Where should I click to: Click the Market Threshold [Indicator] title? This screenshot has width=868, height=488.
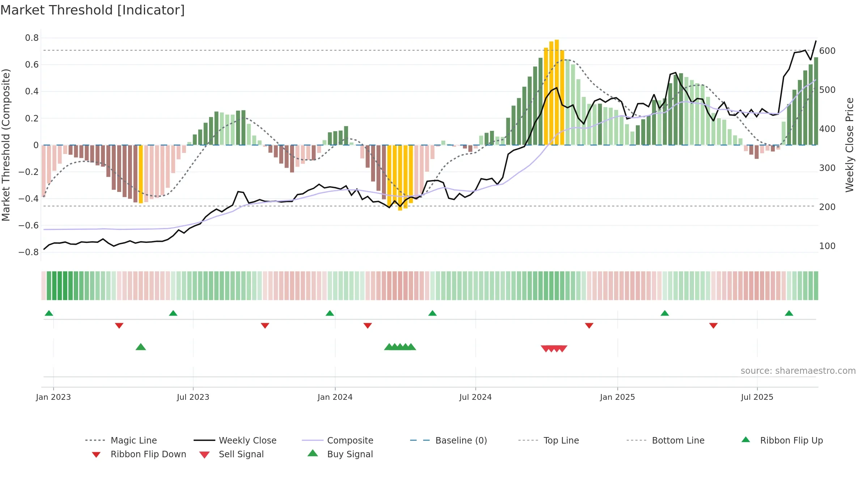coord(93,10)
